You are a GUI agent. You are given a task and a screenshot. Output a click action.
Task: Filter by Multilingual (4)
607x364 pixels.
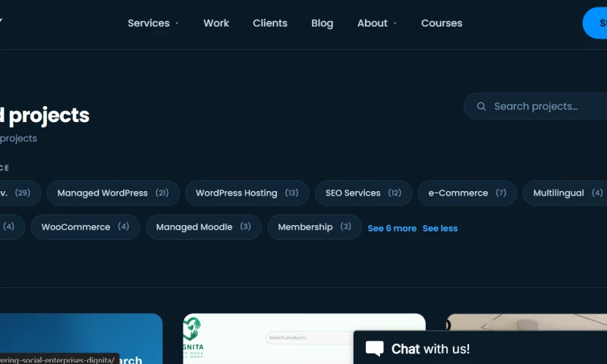pos(565,193)
